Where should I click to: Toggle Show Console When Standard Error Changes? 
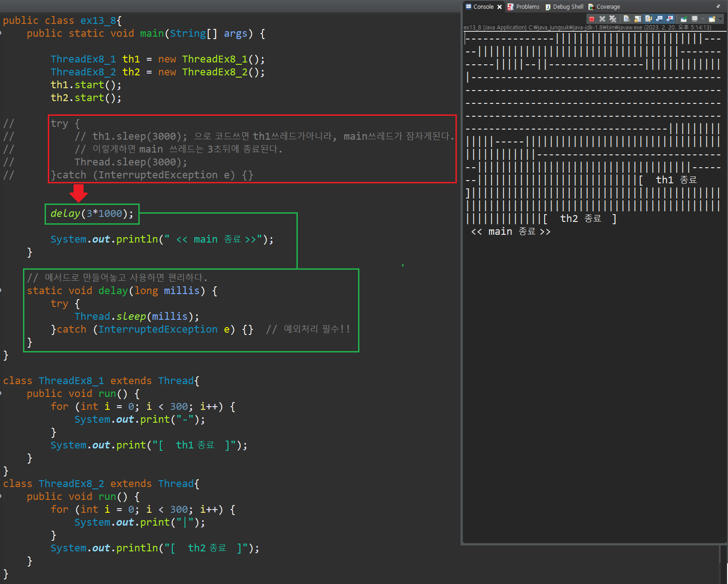point(670,19)
